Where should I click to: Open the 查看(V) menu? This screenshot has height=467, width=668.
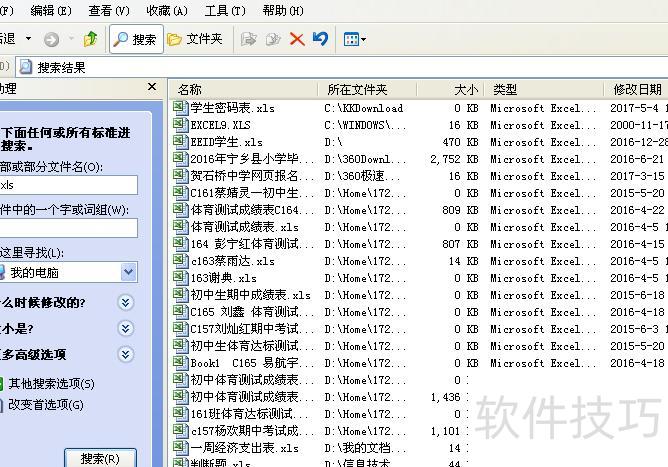coord(109,10)
